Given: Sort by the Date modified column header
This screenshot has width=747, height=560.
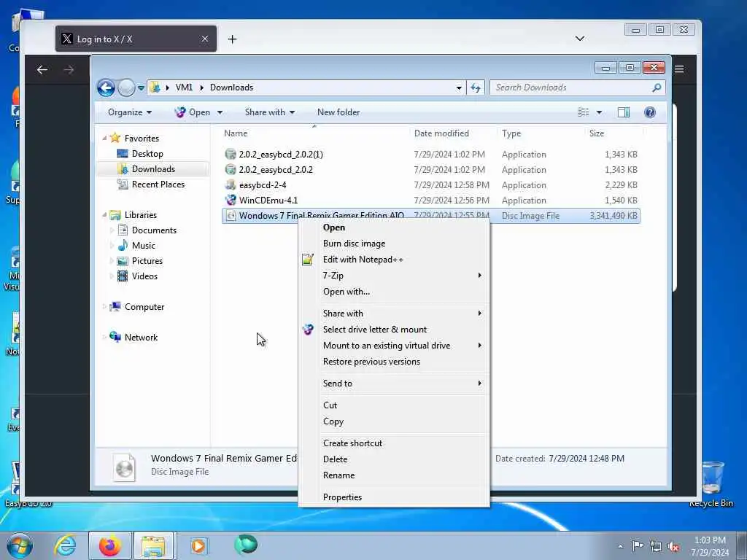Looking at the screenshot, I should pyautogui.click(x=441, y=133).
